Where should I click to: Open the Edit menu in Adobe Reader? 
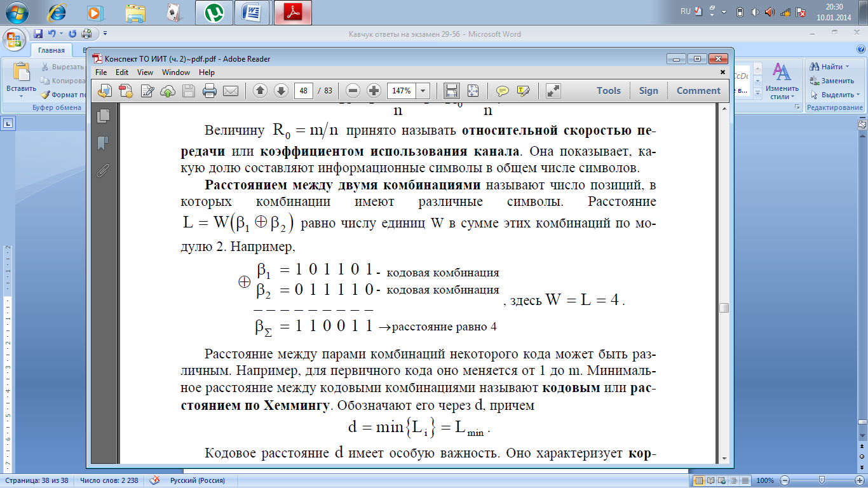[122, 72]
